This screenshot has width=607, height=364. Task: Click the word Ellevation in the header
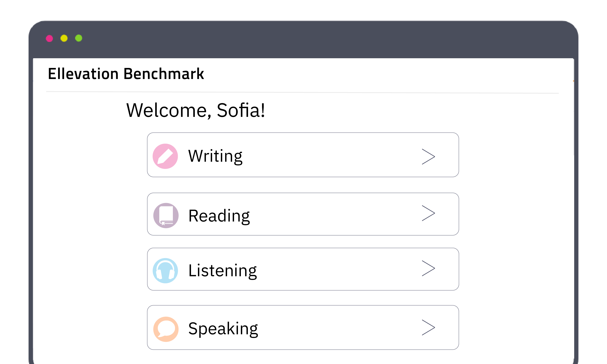pos(83,74)
